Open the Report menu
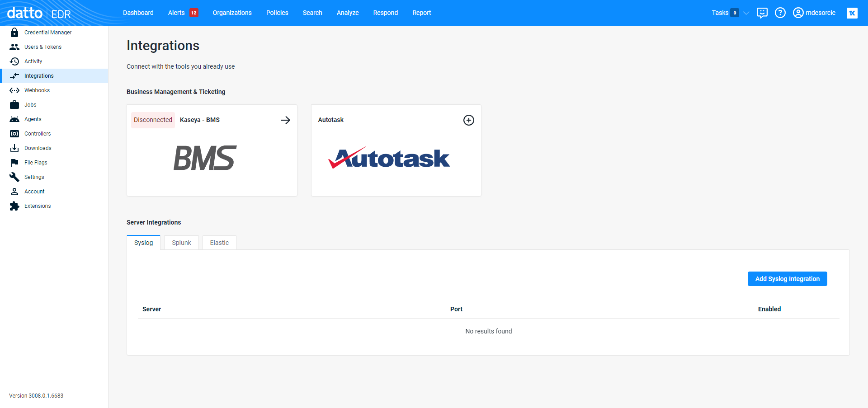 [422, 13]
